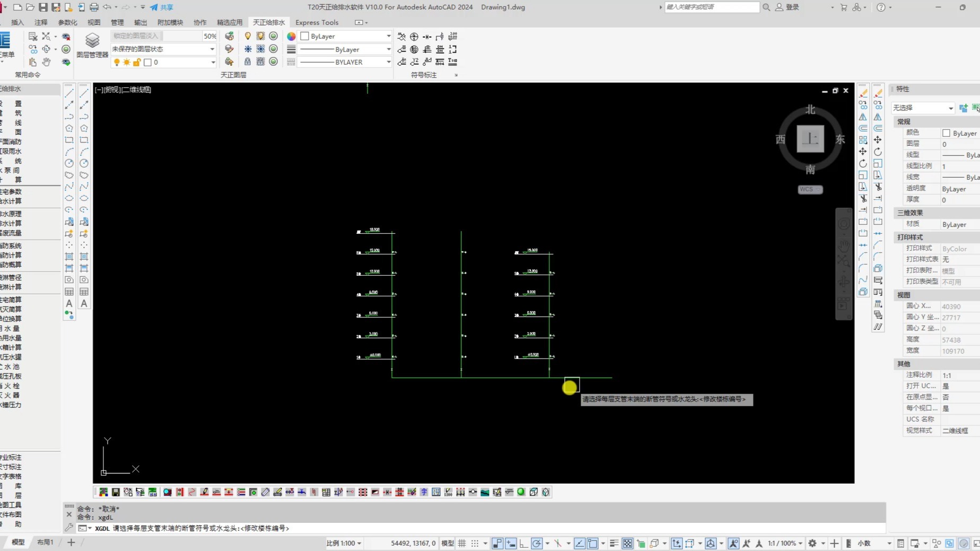Click the 共享 share button
This screenshot has height=551, width=980.
(x=162, y=7)
